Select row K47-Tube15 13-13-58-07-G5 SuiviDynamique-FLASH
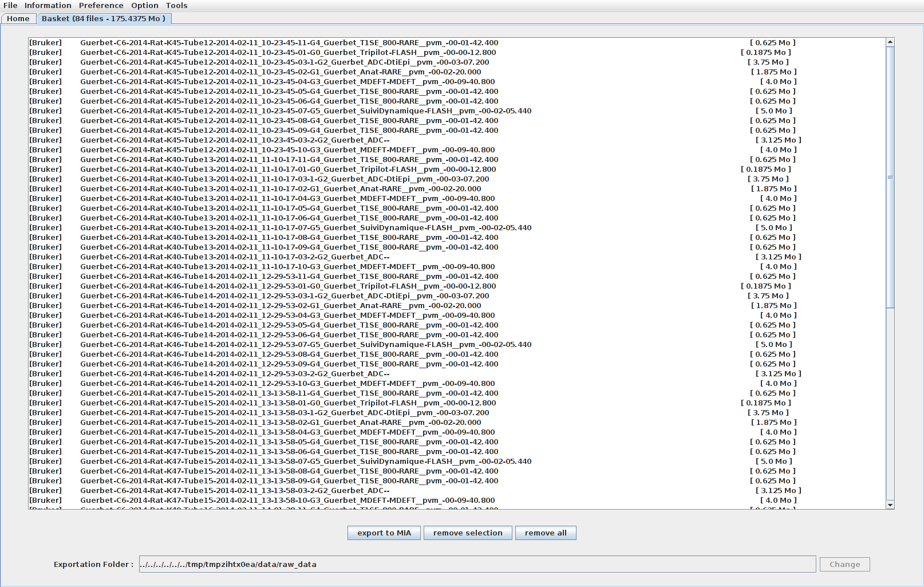The height and width of the screenshot is (587, 924). (457, 461)
